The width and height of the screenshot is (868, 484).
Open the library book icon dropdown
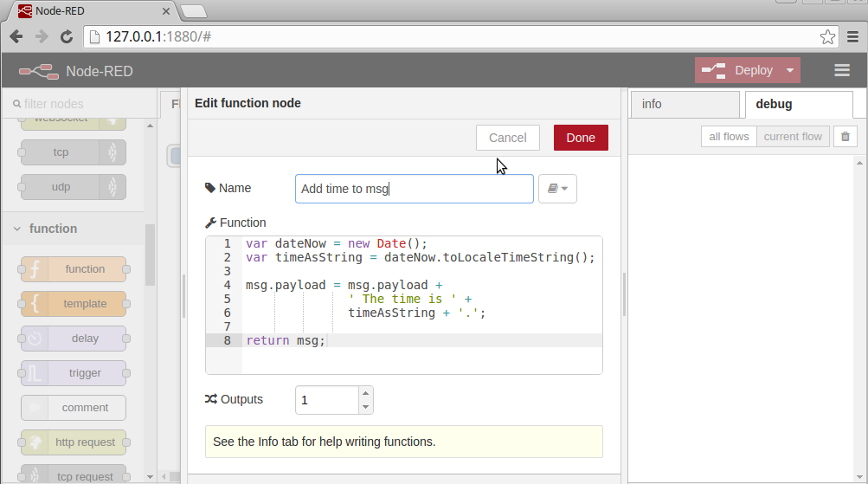(x=557, y=189)
